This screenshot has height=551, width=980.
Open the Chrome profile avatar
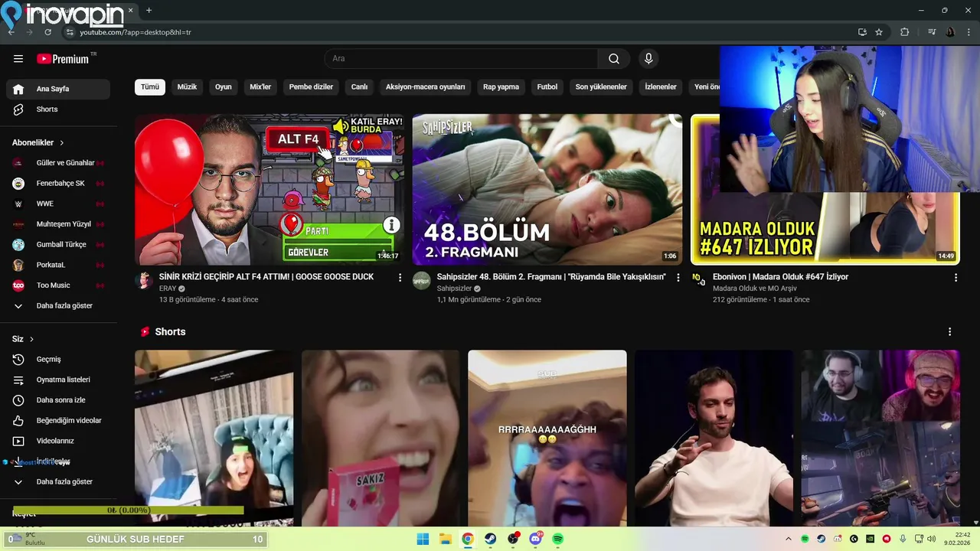[950, 32]
